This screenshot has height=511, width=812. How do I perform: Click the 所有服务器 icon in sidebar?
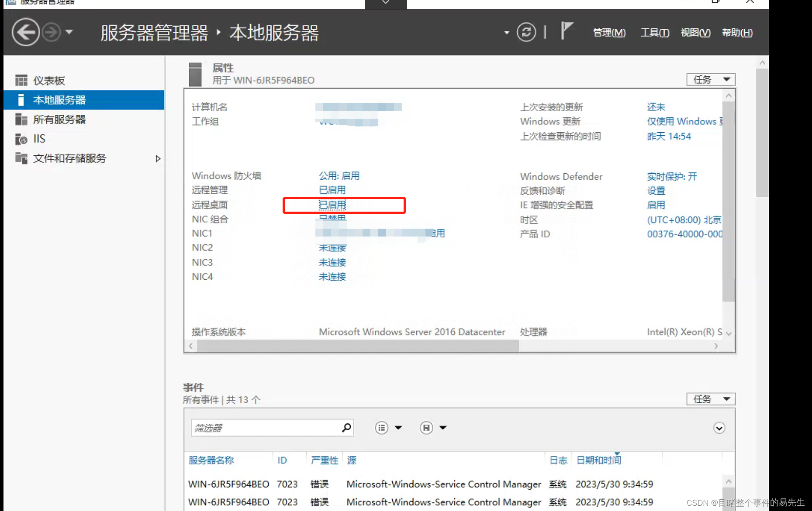pos(21,119)
